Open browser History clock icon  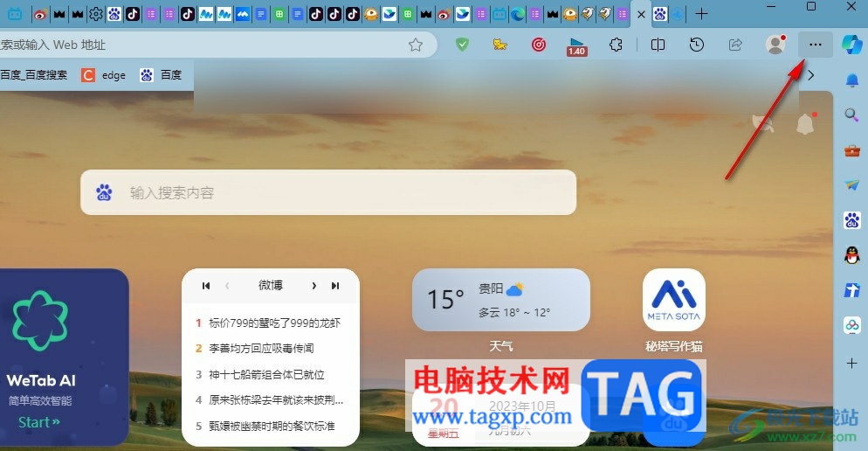pyautogui.click(x=696, y=45)
